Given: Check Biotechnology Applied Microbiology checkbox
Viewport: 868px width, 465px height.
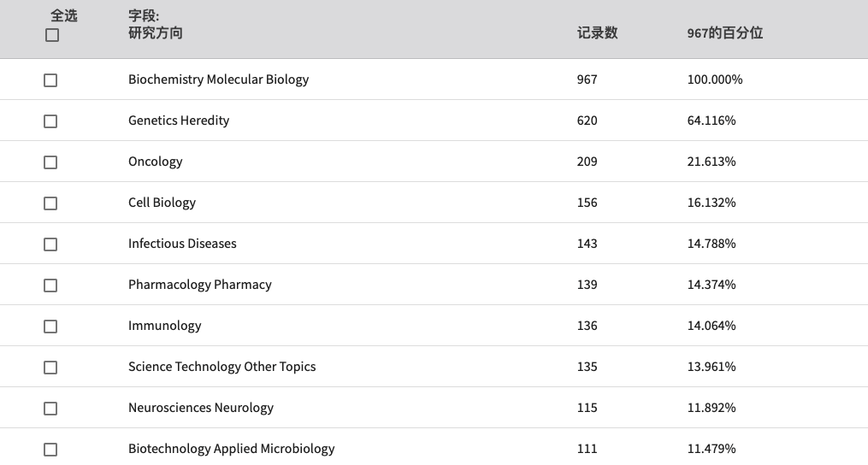Looking at the screenshot, I should point(50,449).
